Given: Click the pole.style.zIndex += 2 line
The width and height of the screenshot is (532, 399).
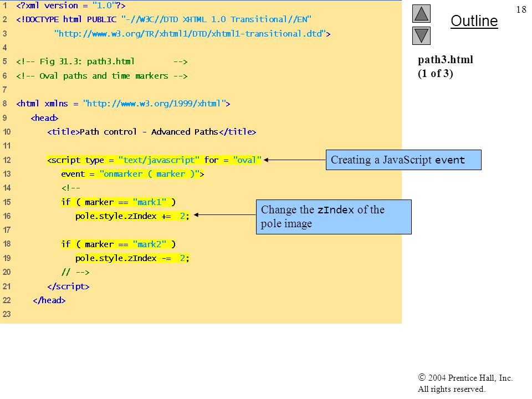Looking at the screenshot, I should [x=132, y=216].
